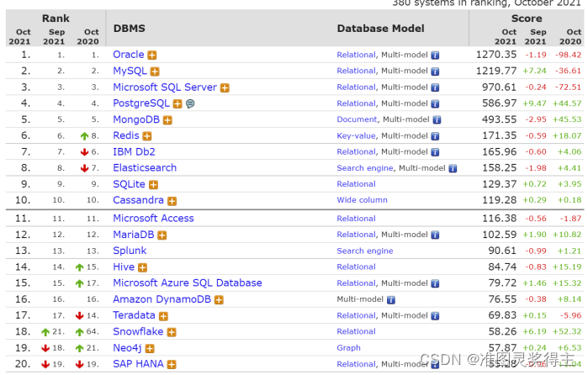Click the plus icon next to Redis
This screenshot has width=588, height=375.
[147, 136]
